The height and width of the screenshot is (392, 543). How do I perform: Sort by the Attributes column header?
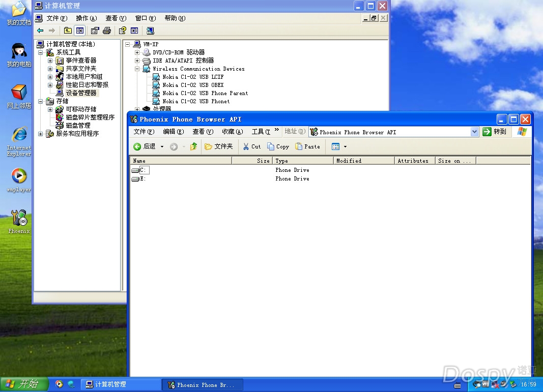tap(415, 161)
